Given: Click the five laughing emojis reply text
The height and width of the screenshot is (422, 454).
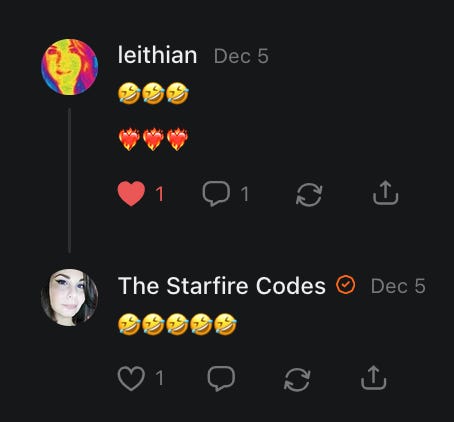Looking at the screenshot, I should (x=177, y=324).
